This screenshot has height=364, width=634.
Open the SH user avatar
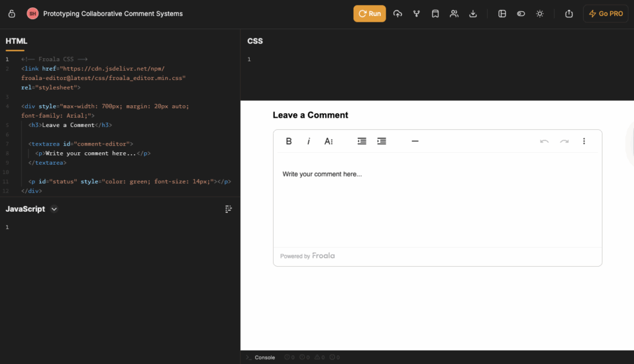(x=32, y=14)
